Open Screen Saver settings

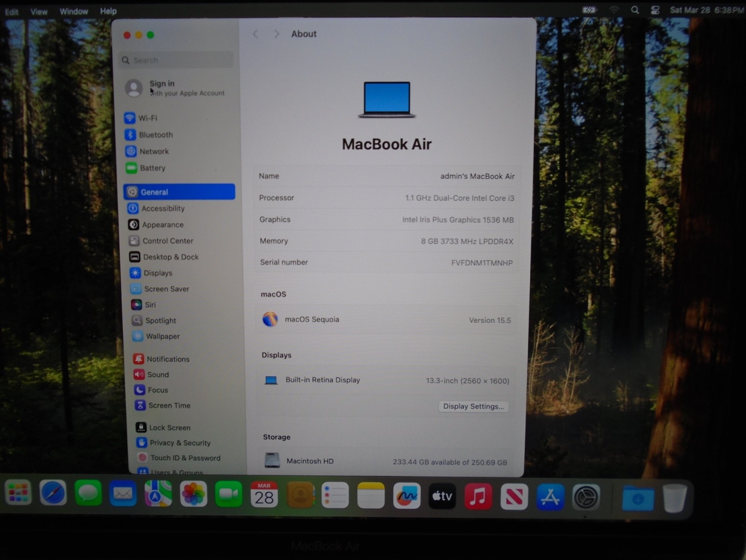(160, 289)
